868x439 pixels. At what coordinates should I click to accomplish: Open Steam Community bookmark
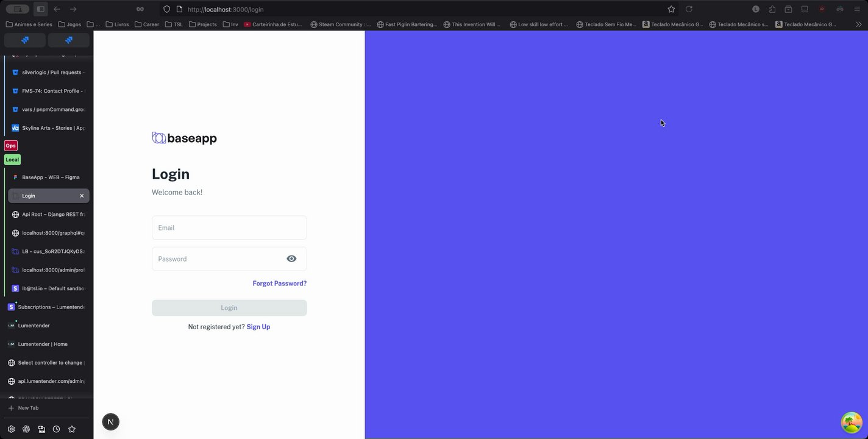point(340,24)
